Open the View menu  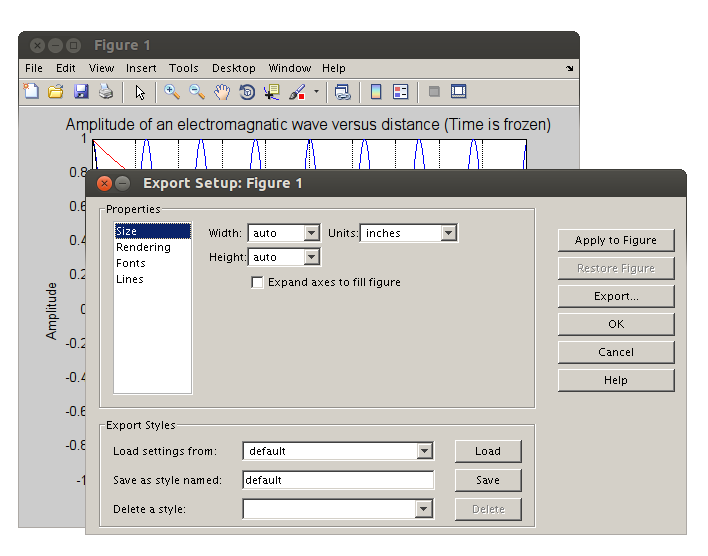(101, 68)
